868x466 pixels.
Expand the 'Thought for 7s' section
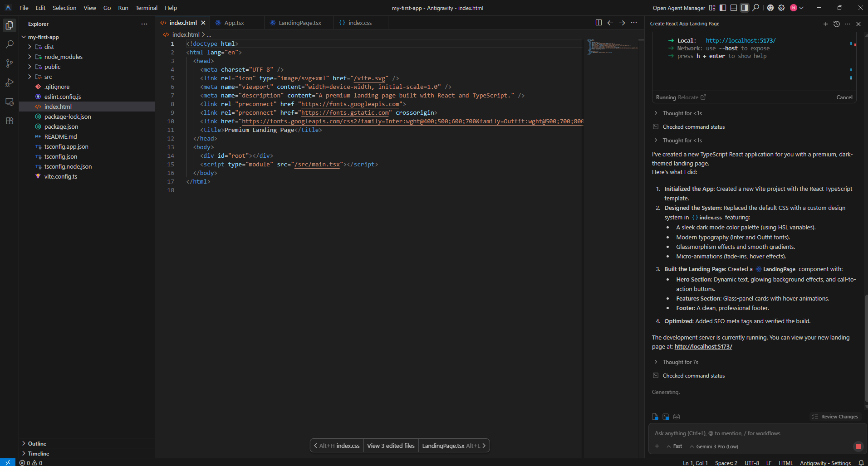point(680,362)
